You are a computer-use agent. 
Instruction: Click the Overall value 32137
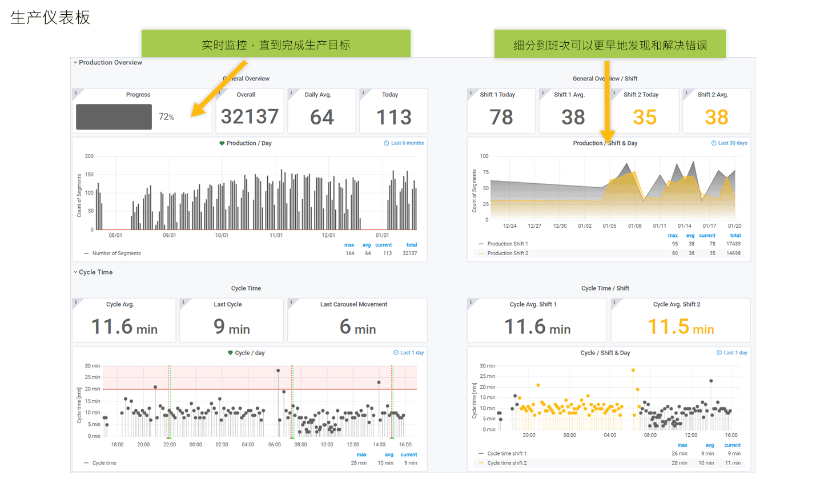(250, 116)
